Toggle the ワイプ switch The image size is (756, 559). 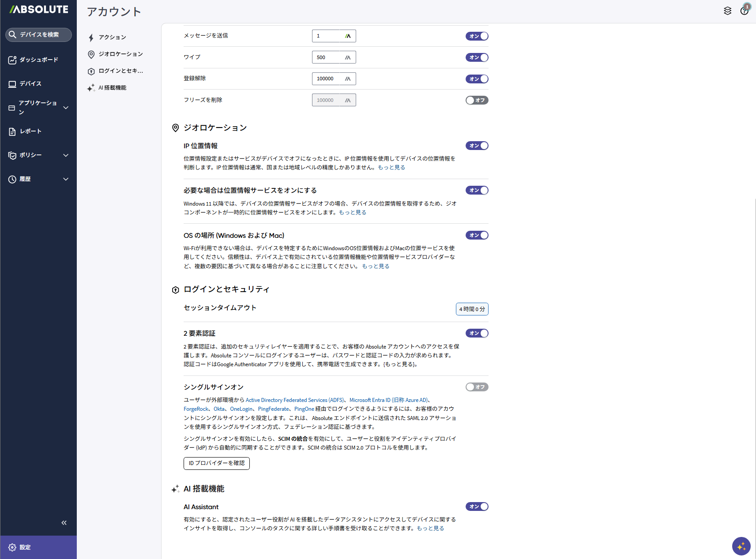click(x=477, y=57)
